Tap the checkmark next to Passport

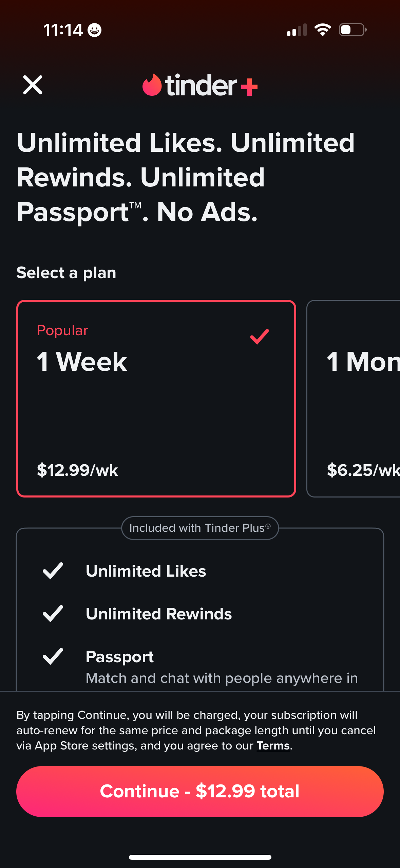53,656
